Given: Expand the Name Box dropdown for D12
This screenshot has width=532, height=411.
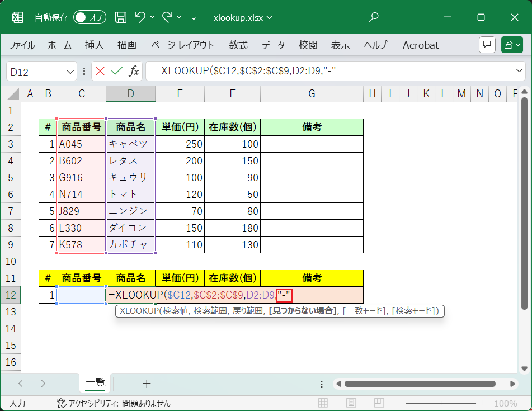Looking at the screenshot, I should click(x=70, y=72).
